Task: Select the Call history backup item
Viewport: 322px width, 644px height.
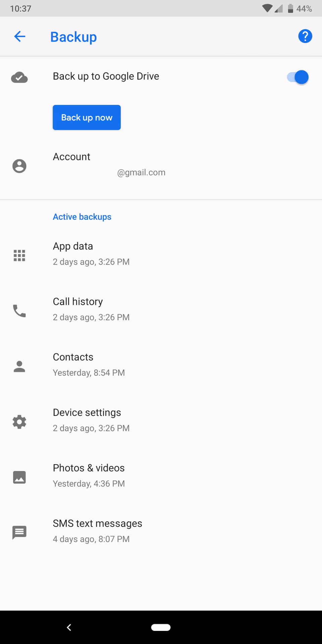Action: 91,309
